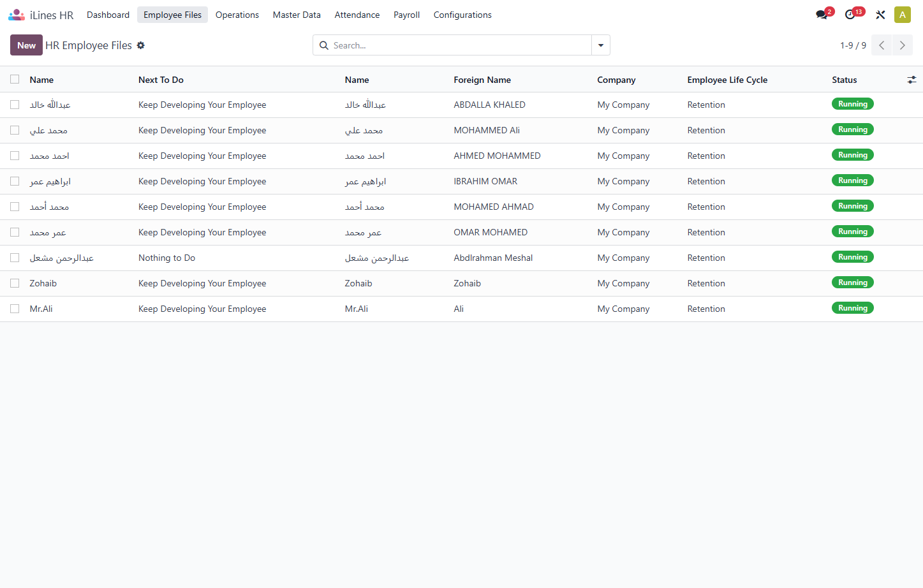Go to the previous page arrow

pos(882,45)
